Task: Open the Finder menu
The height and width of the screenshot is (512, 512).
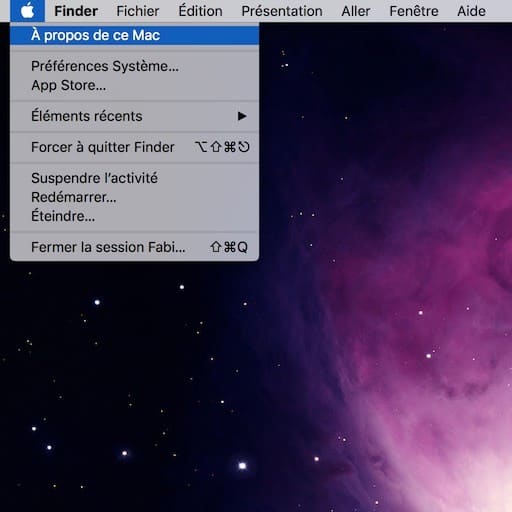Action: click(76, 11)
